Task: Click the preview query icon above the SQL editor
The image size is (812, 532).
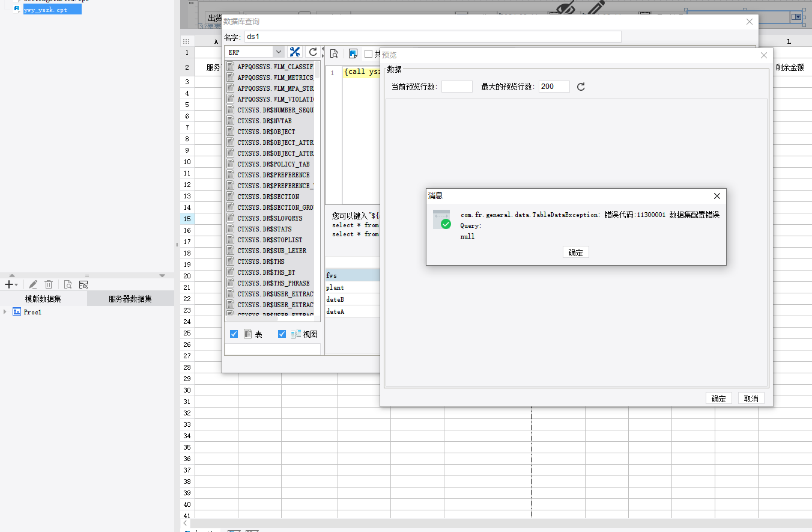Action: (x=334, y=54)
